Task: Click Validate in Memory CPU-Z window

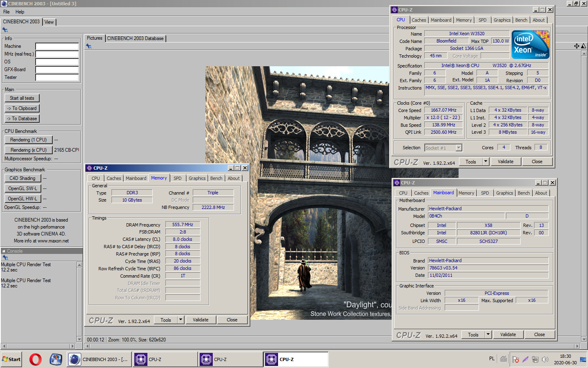Action: tap(200, 320)
